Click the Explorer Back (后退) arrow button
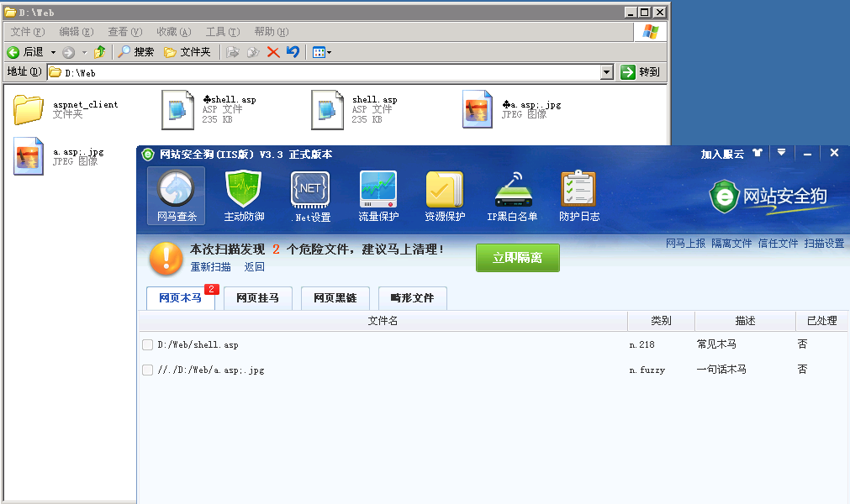The width and height of the screenshot is (850, 504). (x=13, y=52)
